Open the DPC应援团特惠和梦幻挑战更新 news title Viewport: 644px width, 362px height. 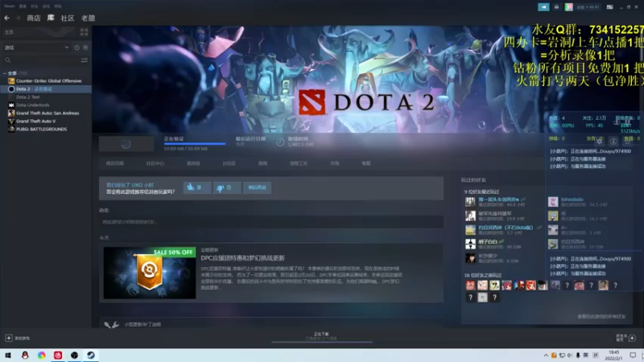point(243,258)
